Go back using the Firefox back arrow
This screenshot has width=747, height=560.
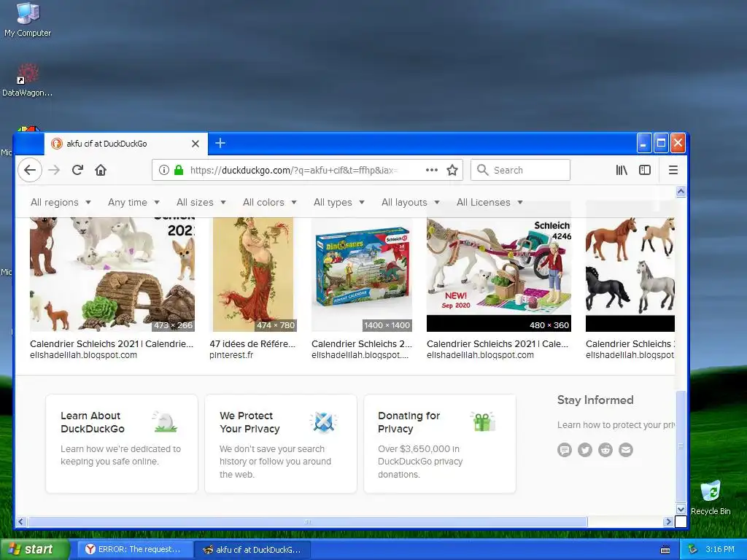coord(30,170)
